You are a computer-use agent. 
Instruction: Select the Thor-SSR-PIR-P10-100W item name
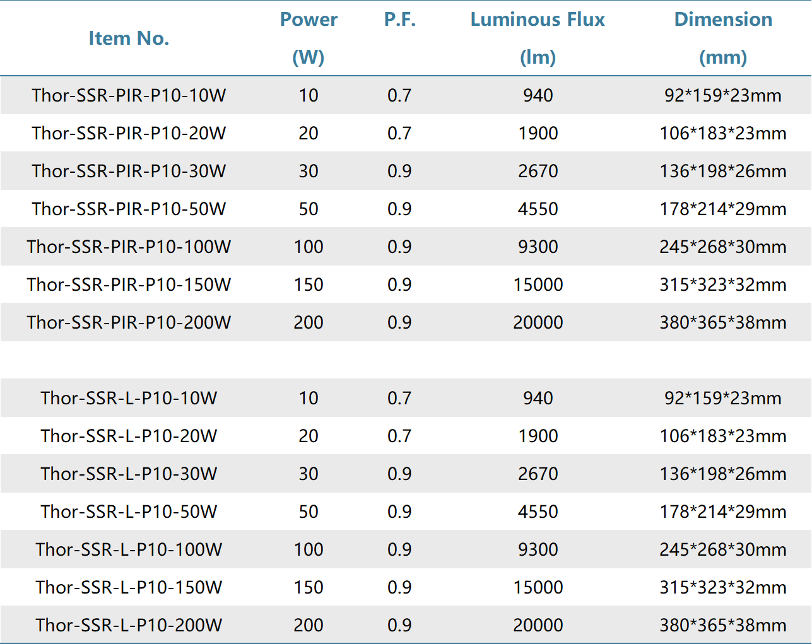(129, 247)
